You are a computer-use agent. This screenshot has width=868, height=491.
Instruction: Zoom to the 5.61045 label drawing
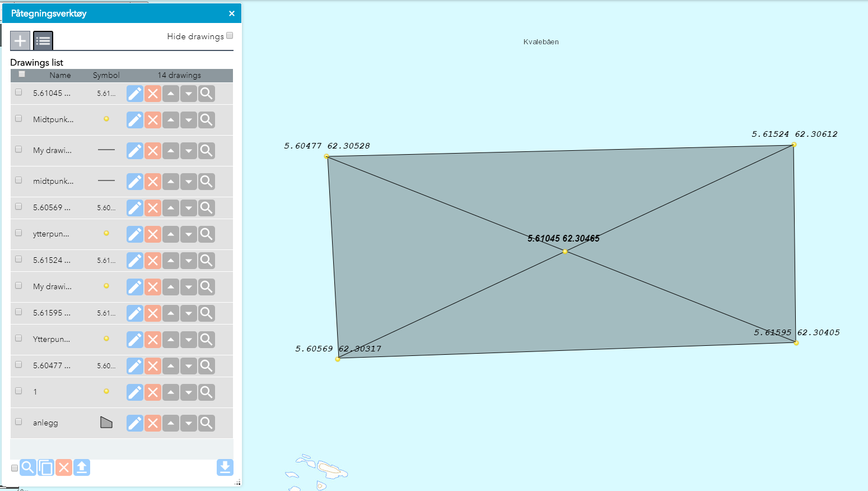(207, 94)
